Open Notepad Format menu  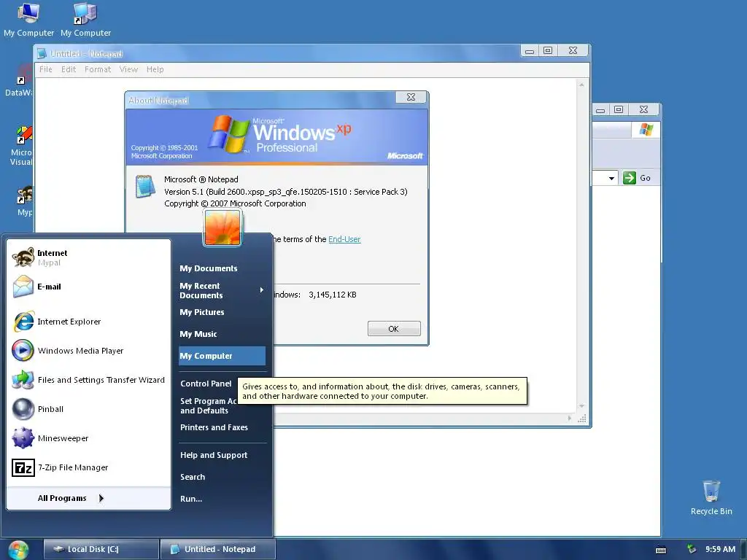98,69
